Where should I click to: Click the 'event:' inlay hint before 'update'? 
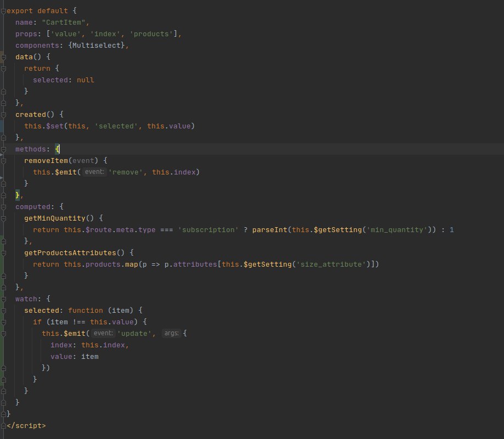coord(103,333)
